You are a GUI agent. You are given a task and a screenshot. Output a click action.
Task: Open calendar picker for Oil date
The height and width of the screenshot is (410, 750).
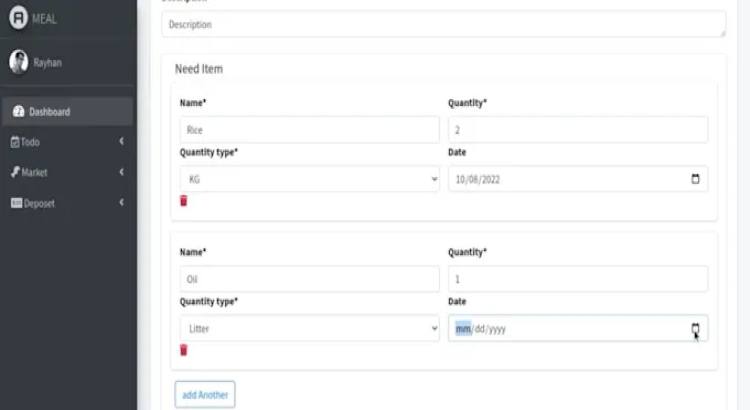pos(696,328)
